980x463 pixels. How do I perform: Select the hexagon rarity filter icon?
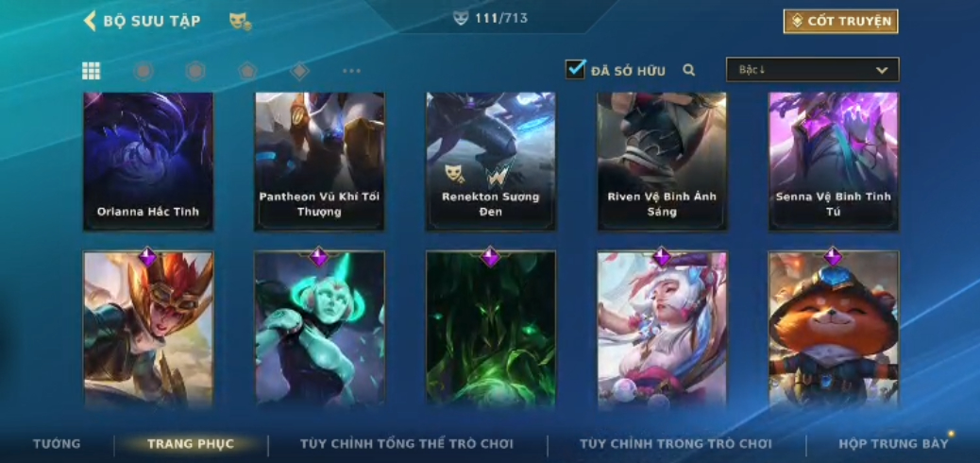click(195, 71)
